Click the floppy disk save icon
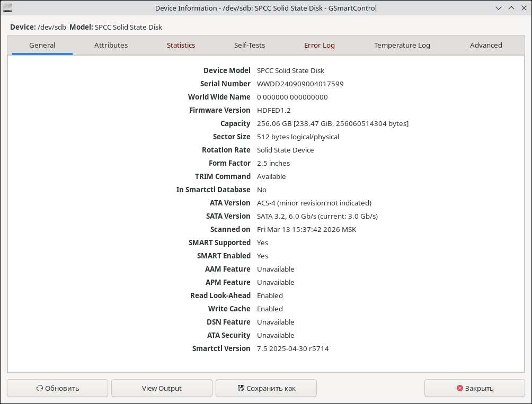The width and height of the screenshot is (532, 404). 241,388
